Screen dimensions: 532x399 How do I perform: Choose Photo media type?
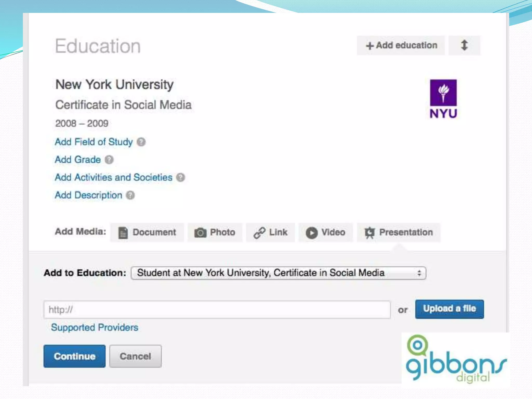(x=215, y=232)
